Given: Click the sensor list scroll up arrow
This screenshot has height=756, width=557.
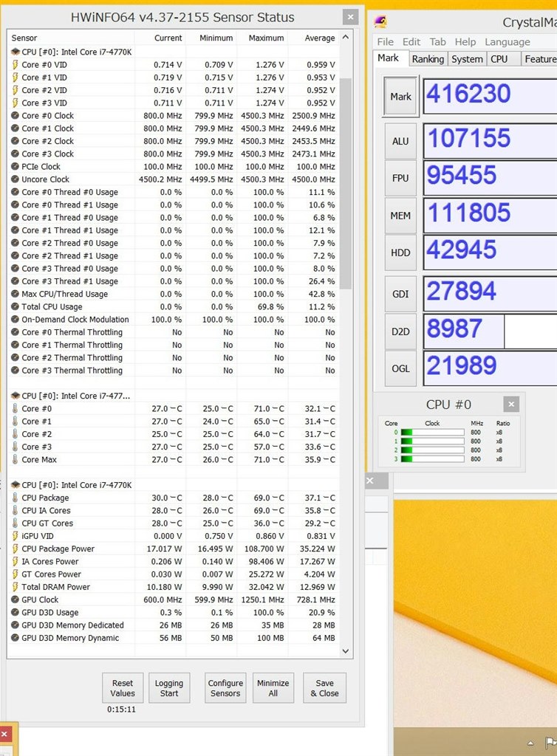Looking at the screenshot, I should pyautogui.click(x=346, y=37).
